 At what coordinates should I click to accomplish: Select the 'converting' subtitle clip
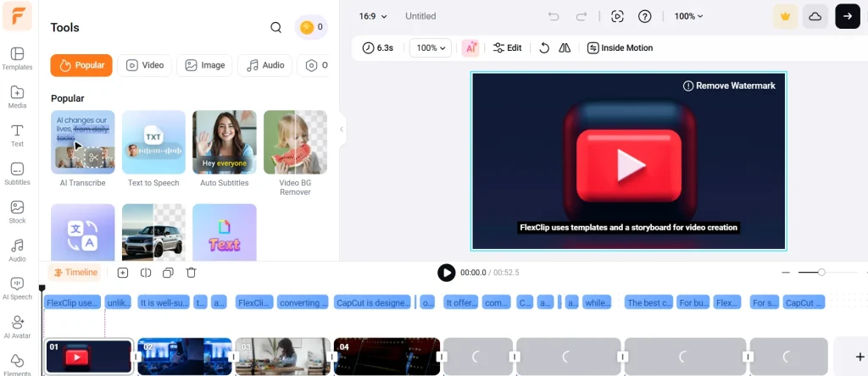[x=304, y=302]
